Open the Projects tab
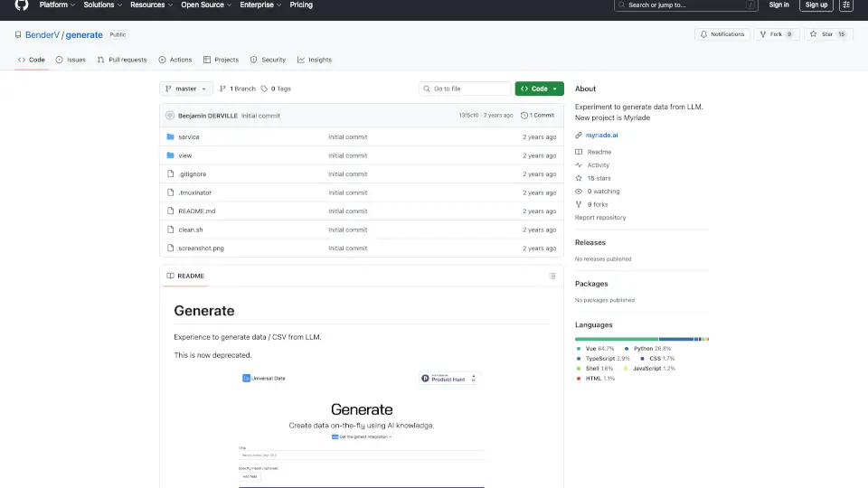The width and height of the screenshot is (868, 488). click(221, 60)
